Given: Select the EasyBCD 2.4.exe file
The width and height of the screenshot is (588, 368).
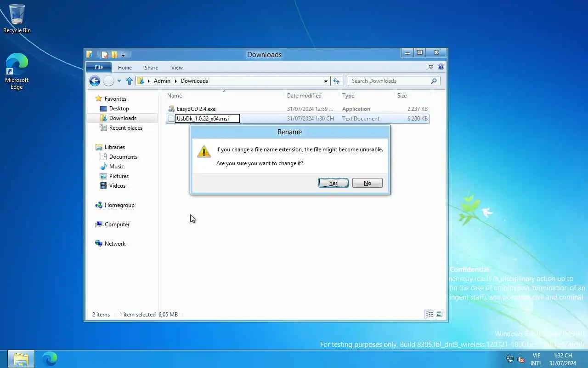Looking at the screenshot, I should tap(196, 109).
